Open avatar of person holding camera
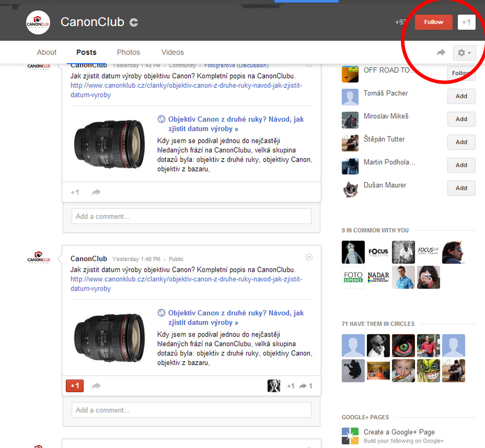The image size is (485, 448). (x=428, y=277)
